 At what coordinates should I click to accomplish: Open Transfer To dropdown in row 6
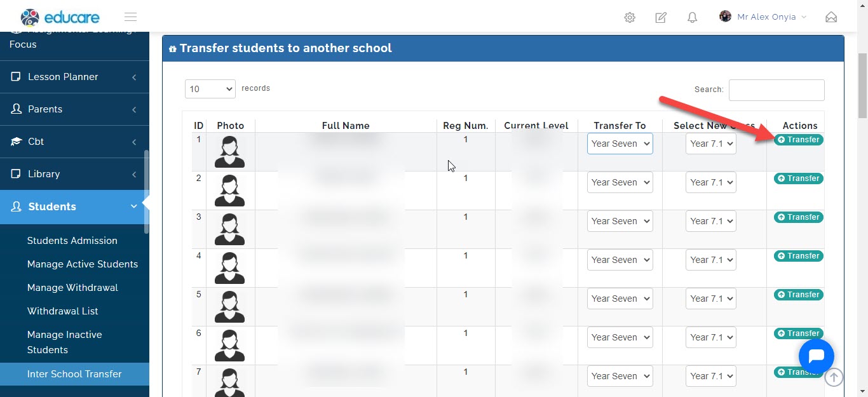pyautogui.click(x=620, y=337)
